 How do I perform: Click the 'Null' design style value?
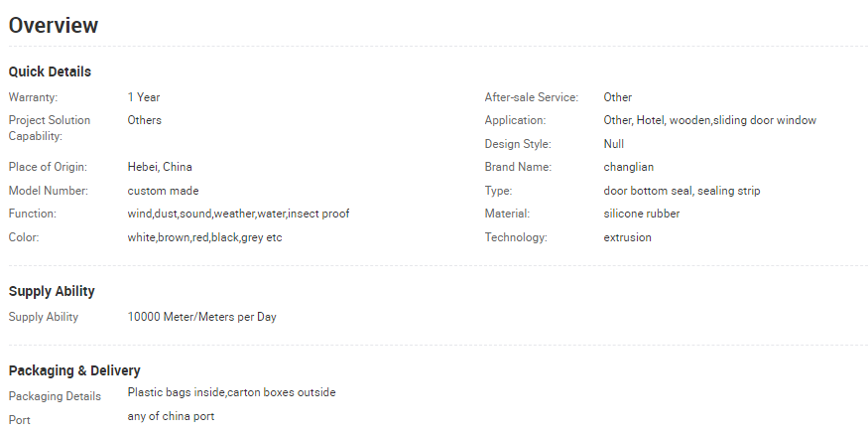613,144
